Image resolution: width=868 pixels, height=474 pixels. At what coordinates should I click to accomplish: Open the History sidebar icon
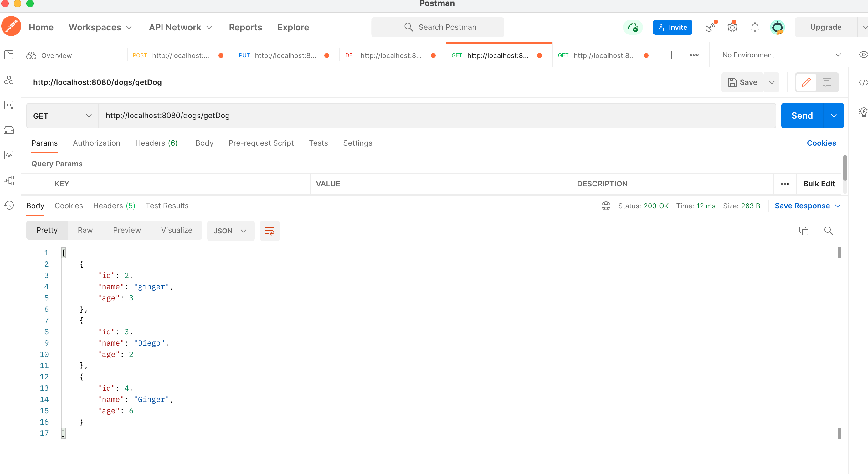coord(9,205)
